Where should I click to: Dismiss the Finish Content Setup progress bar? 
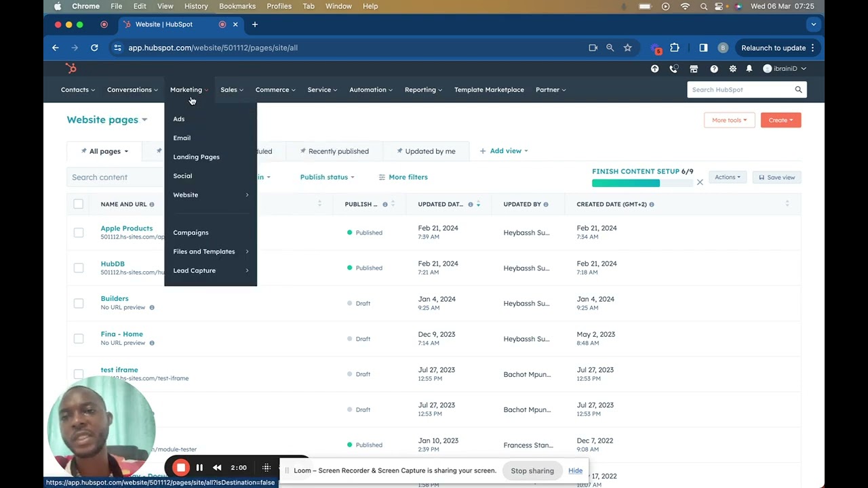(700, 182)
